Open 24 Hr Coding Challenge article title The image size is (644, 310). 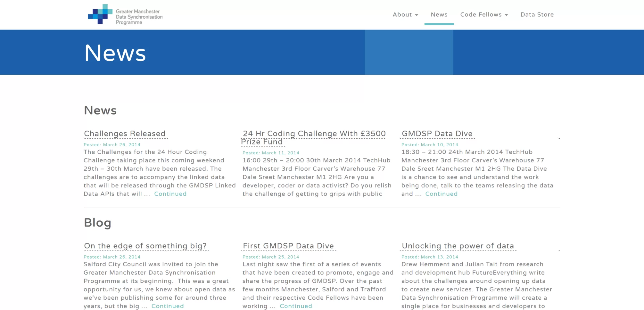pos(314,138)
